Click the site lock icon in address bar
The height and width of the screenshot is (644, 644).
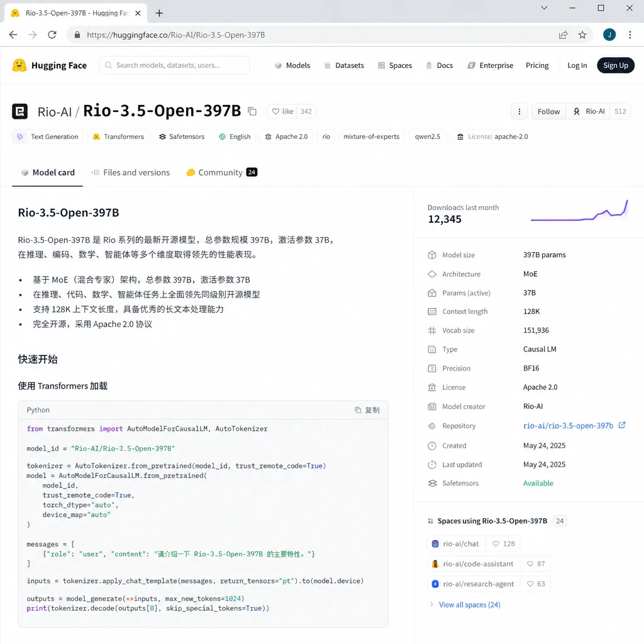point(77,35)
